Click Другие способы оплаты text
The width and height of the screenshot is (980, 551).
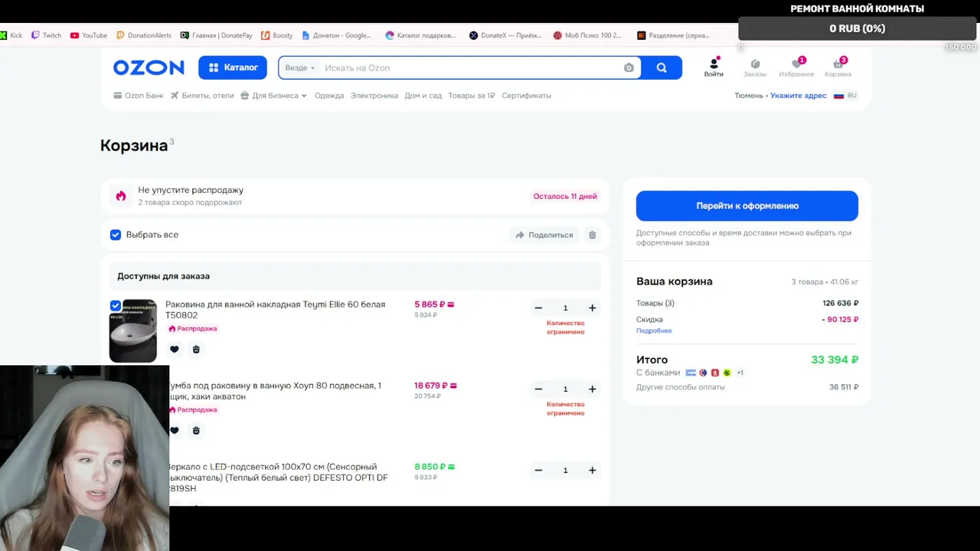[680, 387]
